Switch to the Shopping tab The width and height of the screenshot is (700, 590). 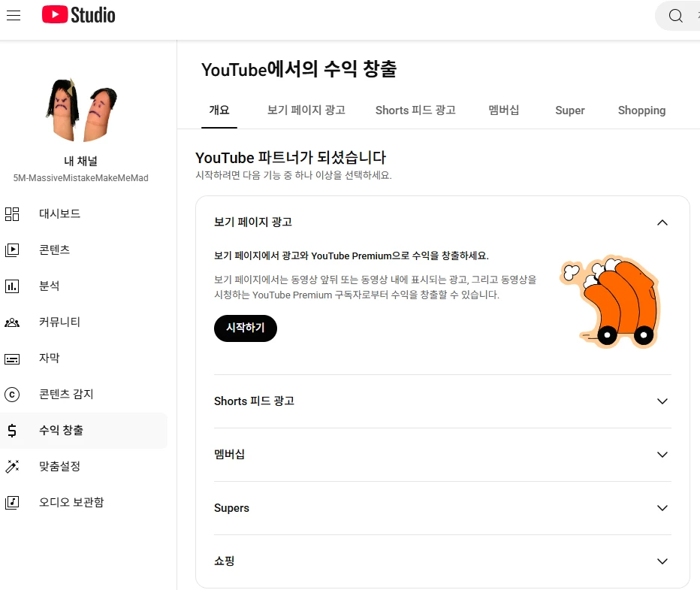click(x=641, y=110)
